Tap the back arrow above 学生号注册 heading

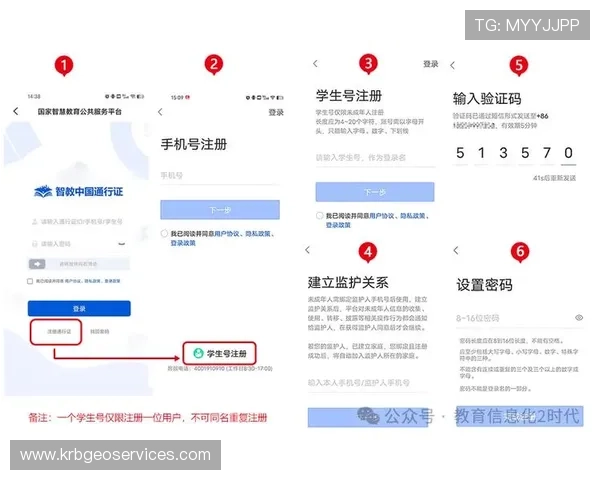315,64
